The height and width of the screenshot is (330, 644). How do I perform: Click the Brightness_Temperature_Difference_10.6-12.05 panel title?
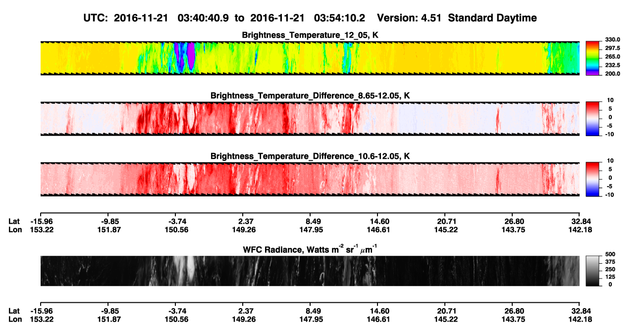[310, 156]
